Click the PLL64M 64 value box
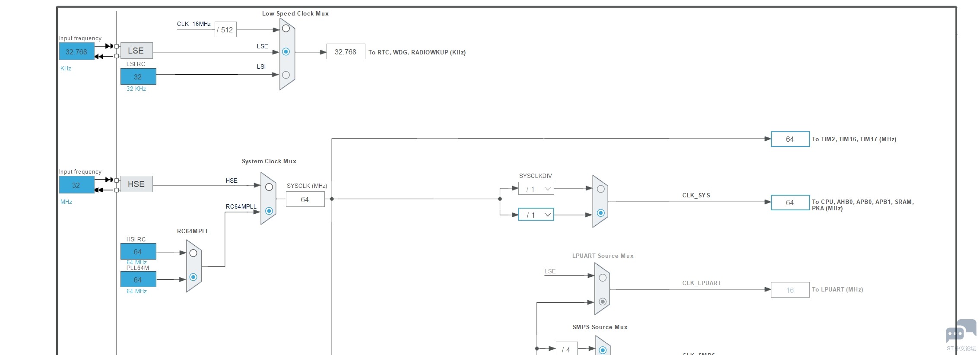The height and width of the screenshot is (355, 980). (138, 280)
